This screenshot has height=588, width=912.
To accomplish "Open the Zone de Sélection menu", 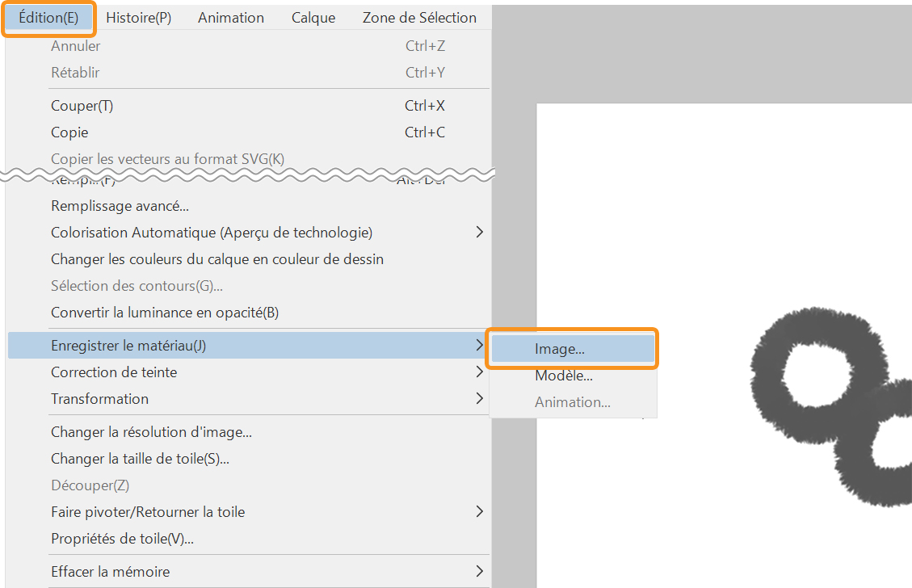I will (x=419, y=18).
